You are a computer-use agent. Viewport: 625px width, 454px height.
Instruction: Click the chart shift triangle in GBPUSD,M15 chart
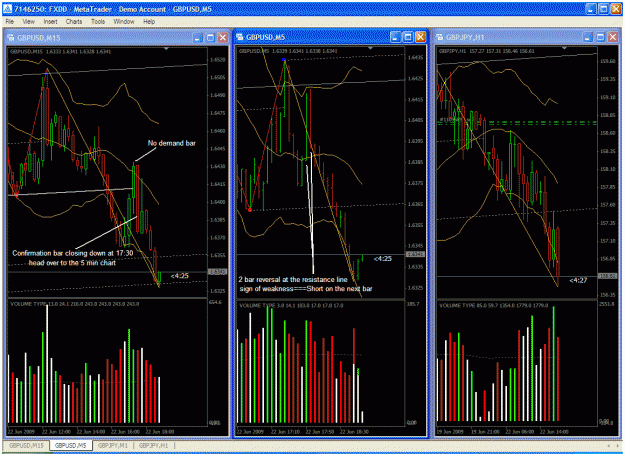[x=167, y=49]
